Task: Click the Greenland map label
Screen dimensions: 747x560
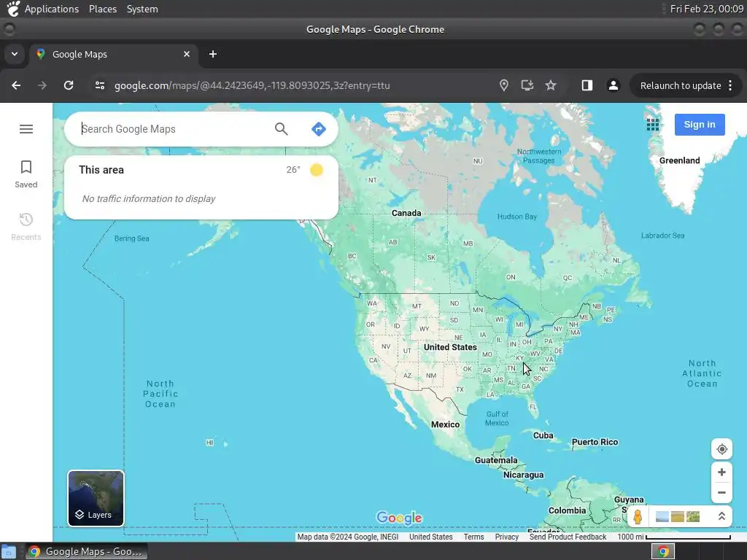Action: tap(679, 160)
